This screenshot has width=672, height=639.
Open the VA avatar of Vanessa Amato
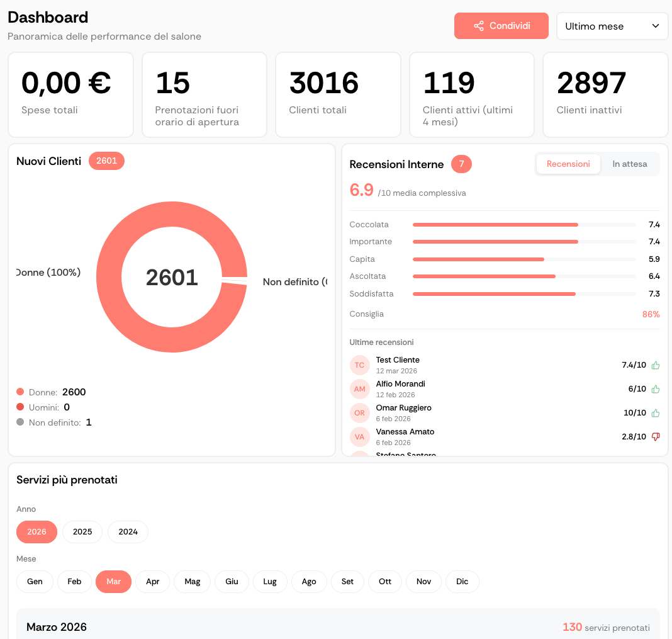click(359, 436)
